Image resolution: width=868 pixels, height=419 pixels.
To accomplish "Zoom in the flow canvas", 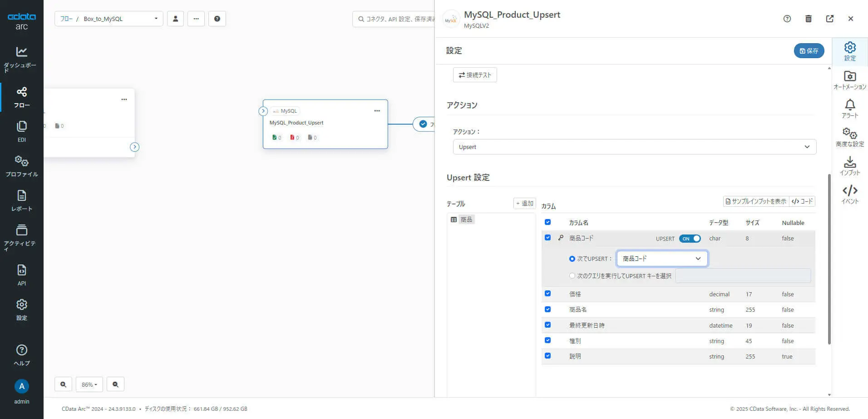I will [x=63, y=384].
